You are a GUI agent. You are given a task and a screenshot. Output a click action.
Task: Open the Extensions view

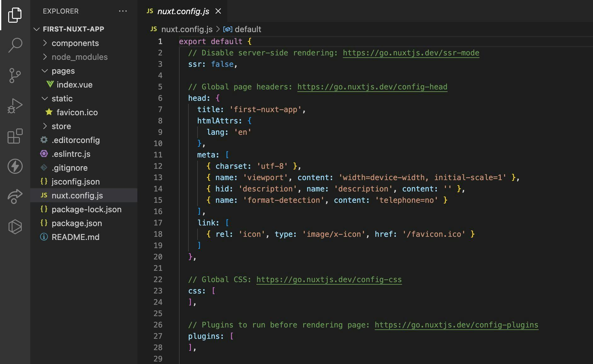(15, 136)
